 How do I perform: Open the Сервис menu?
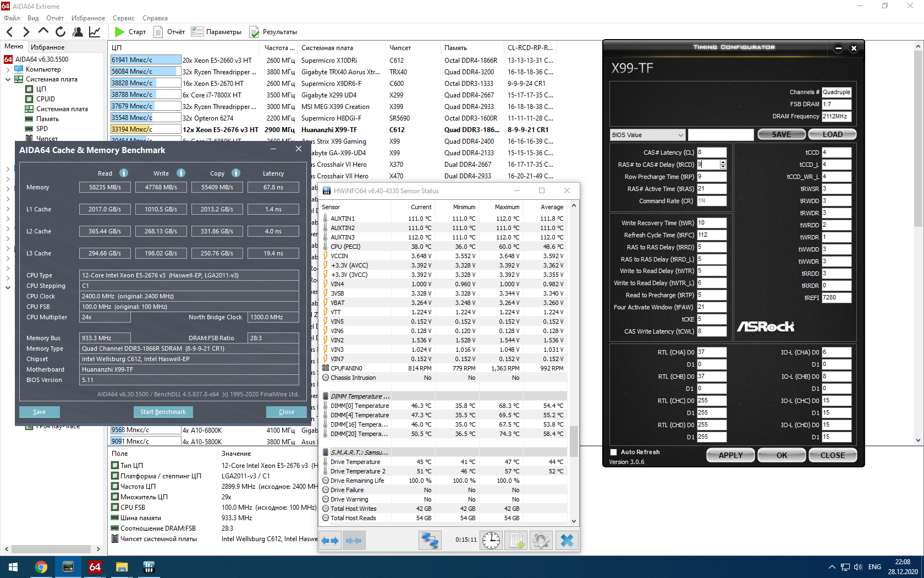(x=124, y=18)
